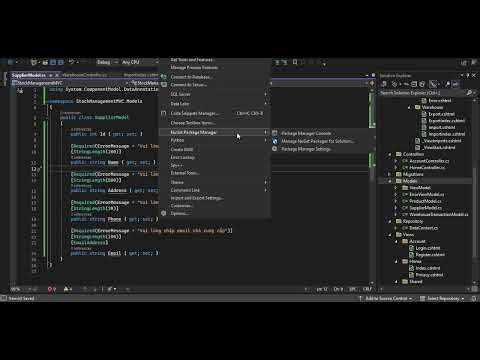Select ProductModel.cs file
Image resolution: width=480 pixels, height=360 pixels.
(x=425, y=201)
